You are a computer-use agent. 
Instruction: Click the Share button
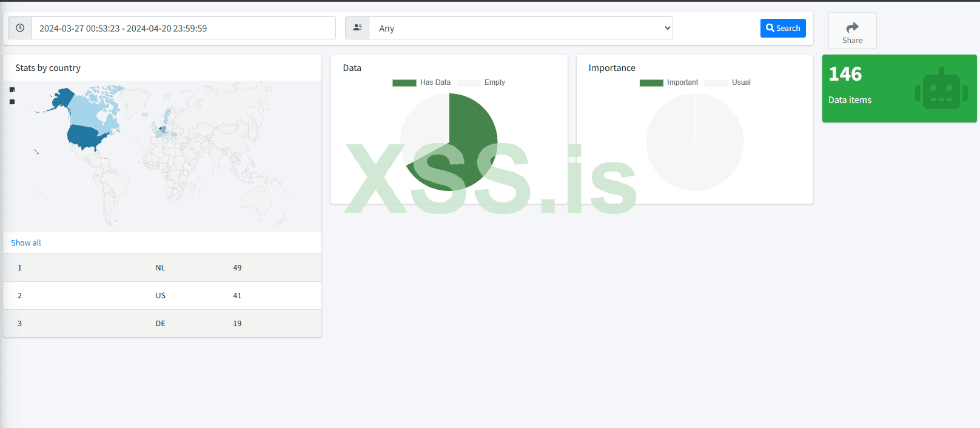coord(852,30)
